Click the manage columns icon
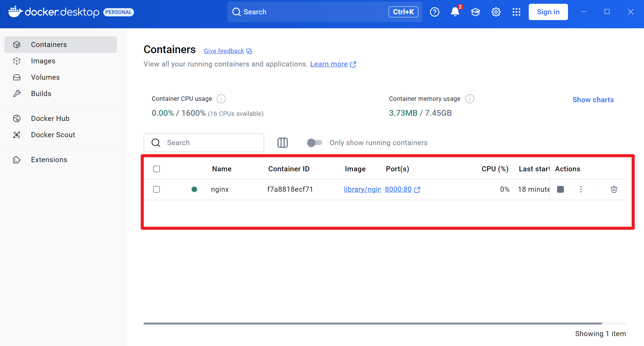 pos(282,143)
